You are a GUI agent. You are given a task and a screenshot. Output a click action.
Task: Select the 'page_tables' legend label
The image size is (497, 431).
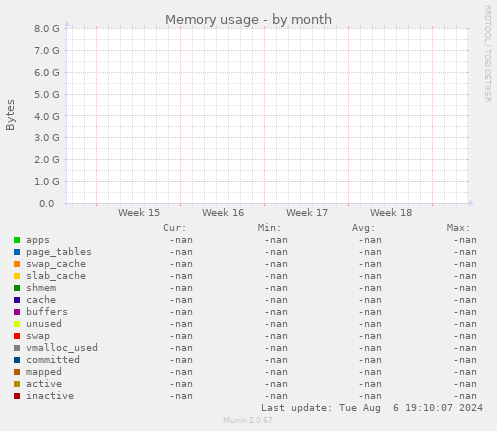point(59,252)
